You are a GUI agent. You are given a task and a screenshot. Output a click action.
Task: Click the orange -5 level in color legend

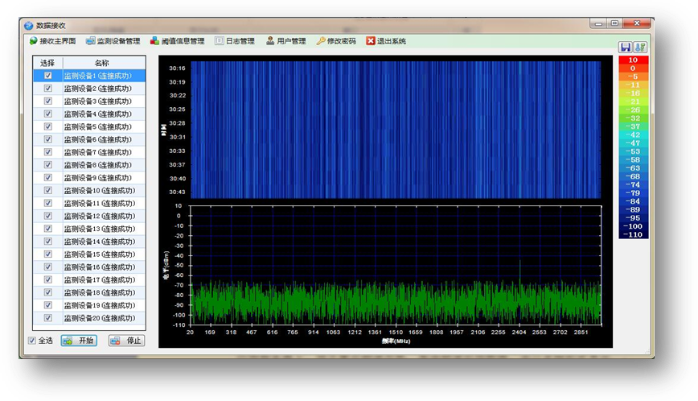click(x=633, y=77)
